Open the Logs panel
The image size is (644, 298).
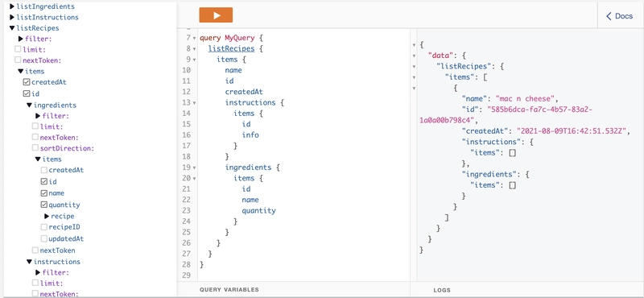pyautogui.click(x=442, y=290)
